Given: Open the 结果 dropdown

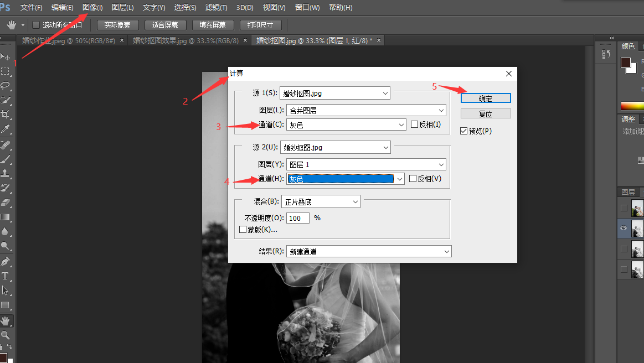Looking at the screenshot, I should (369, 251).
